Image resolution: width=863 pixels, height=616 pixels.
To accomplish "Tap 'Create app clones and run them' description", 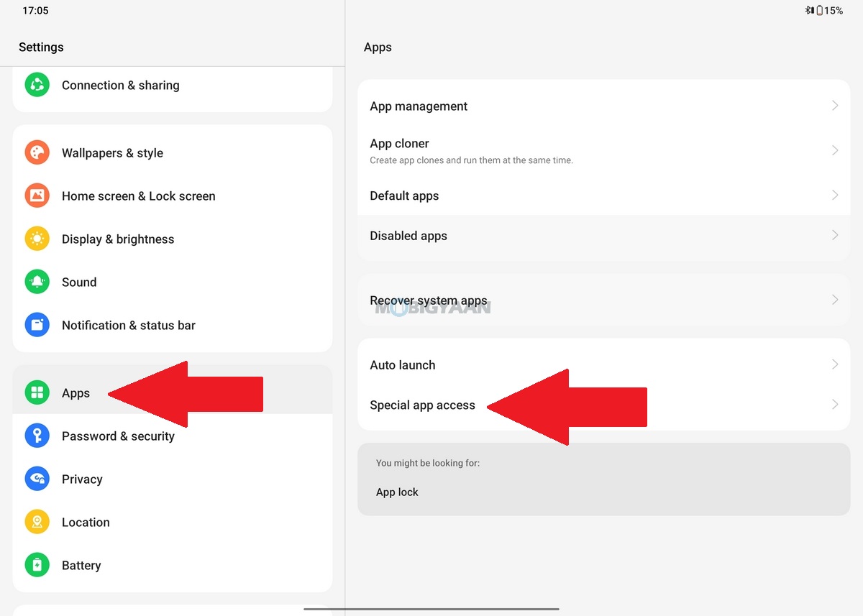I will (x=471, y=160).
